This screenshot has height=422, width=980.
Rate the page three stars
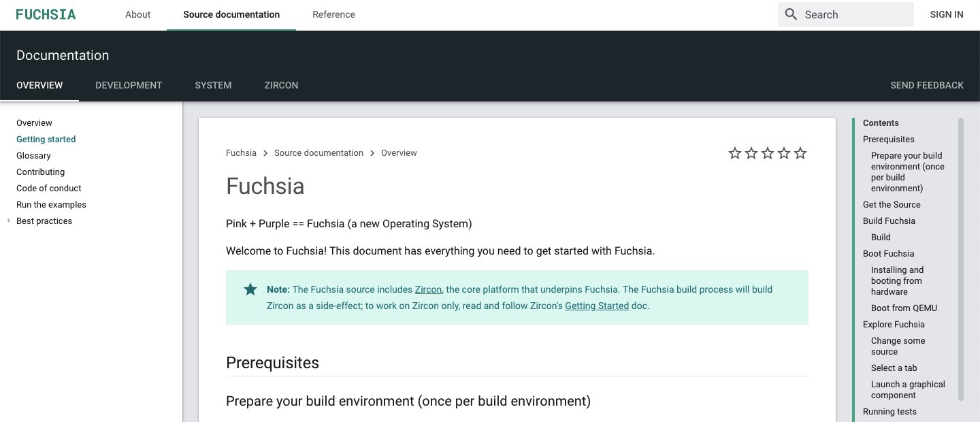point(768,153)
